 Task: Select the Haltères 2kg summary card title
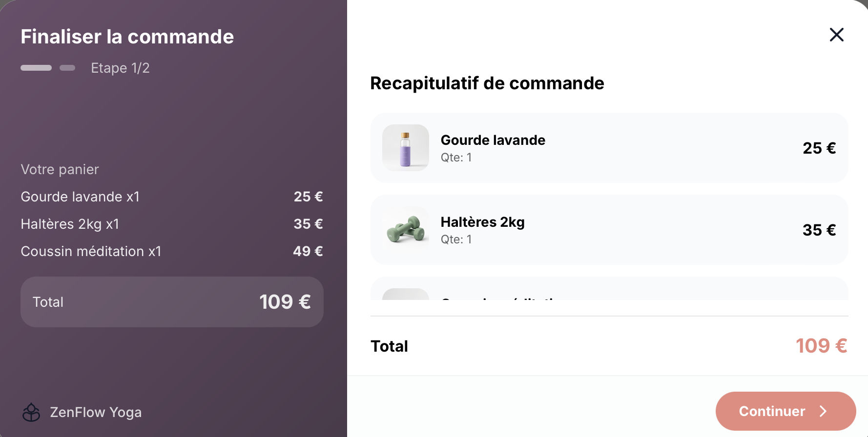click(482, 222)
